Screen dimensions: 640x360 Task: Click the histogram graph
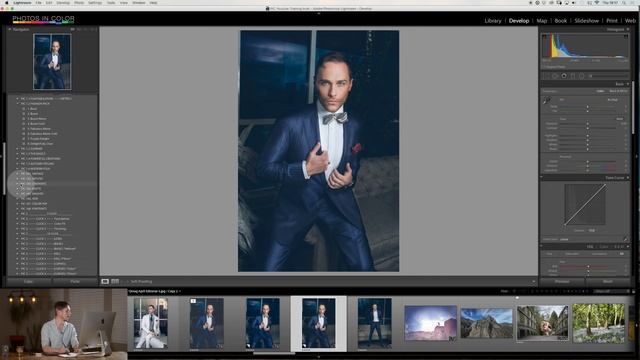585,46
